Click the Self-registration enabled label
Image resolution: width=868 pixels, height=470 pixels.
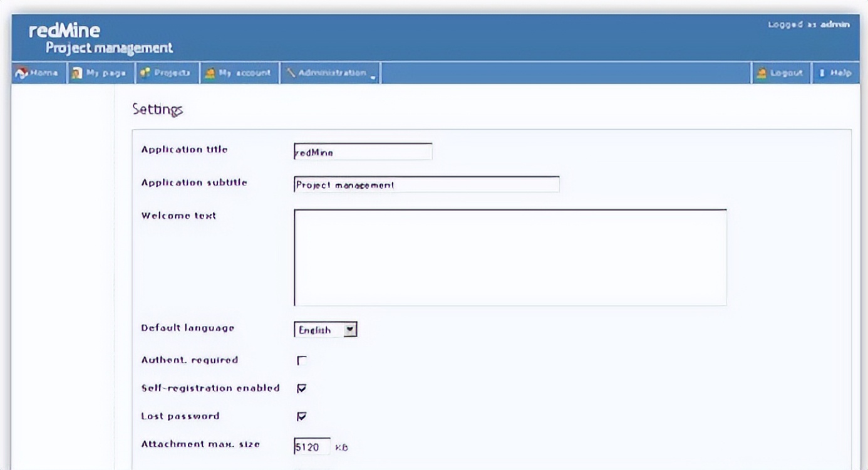[210, 389]
